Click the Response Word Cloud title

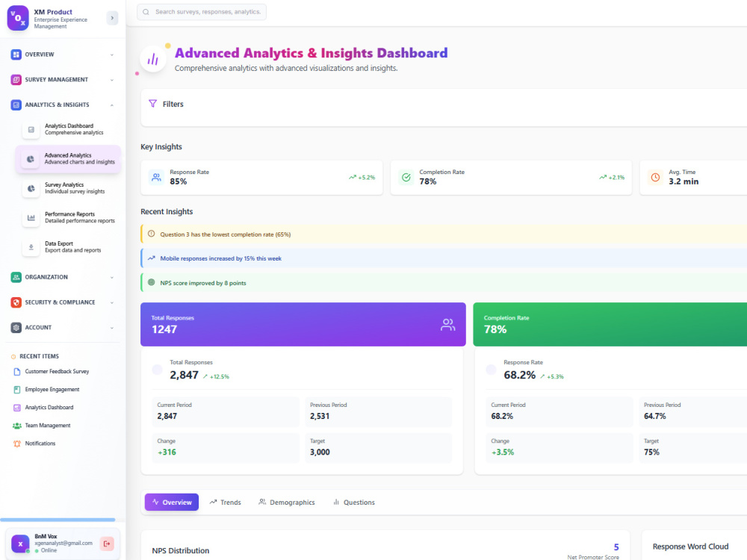[690, 547]
